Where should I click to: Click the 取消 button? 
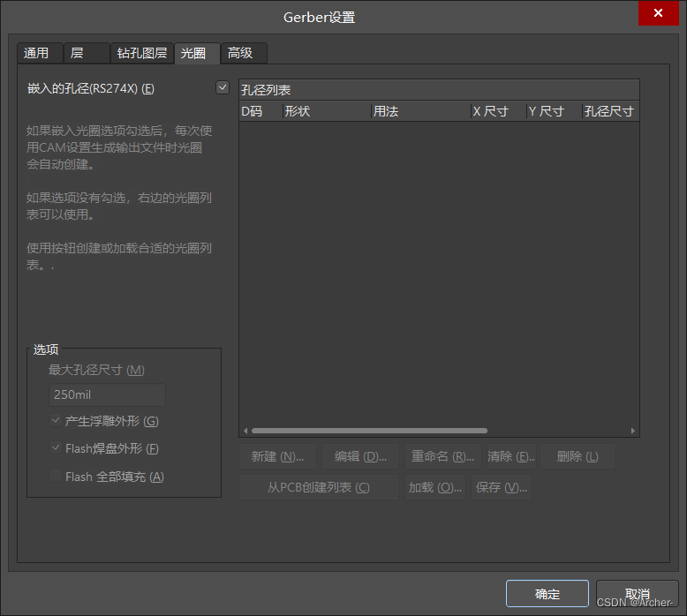pyautogui.click(x=637, y=594)
